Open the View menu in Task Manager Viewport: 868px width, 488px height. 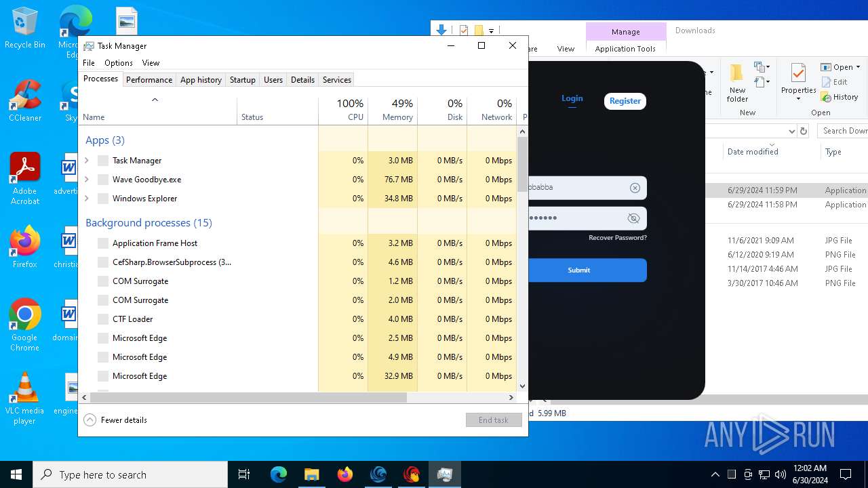[151, 63]
